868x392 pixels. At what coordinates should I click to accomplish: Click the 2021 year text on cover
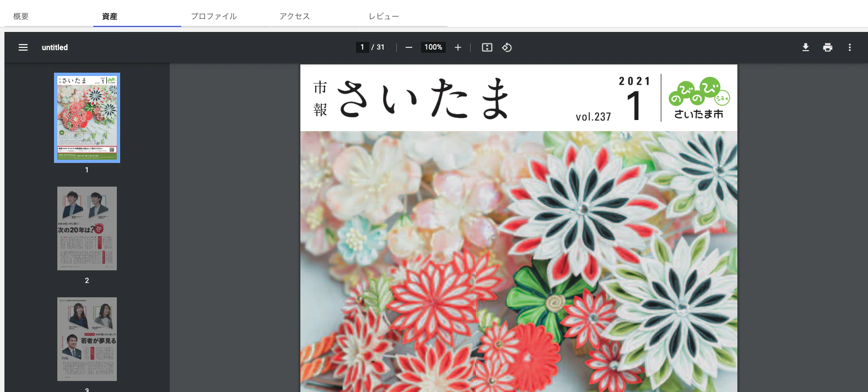pyautogui.click(x=635, y=81)
